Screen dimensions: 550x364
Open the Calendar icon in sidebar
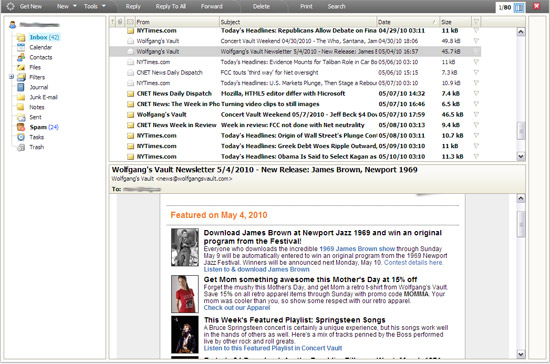click(21, 47)
